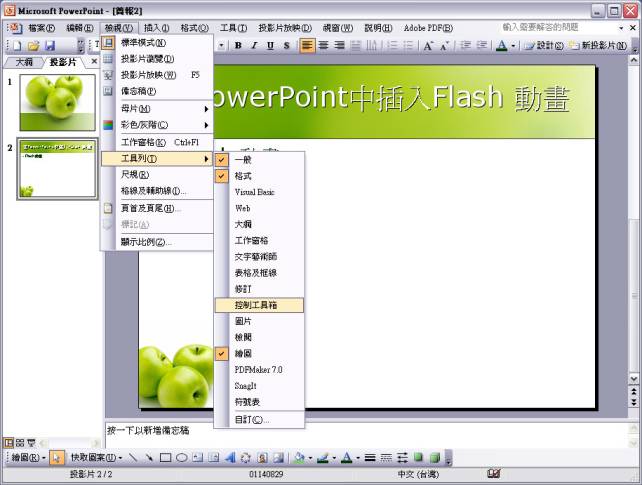Open the 快取圖案 AutoShapes dropdown
The image size is (642, 485).
96,458
